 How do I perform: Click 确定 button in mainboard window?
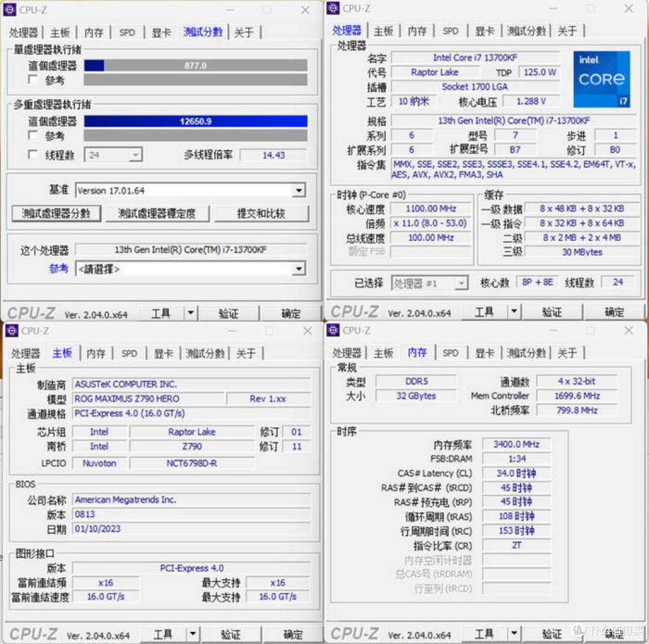tap(293, 634)
